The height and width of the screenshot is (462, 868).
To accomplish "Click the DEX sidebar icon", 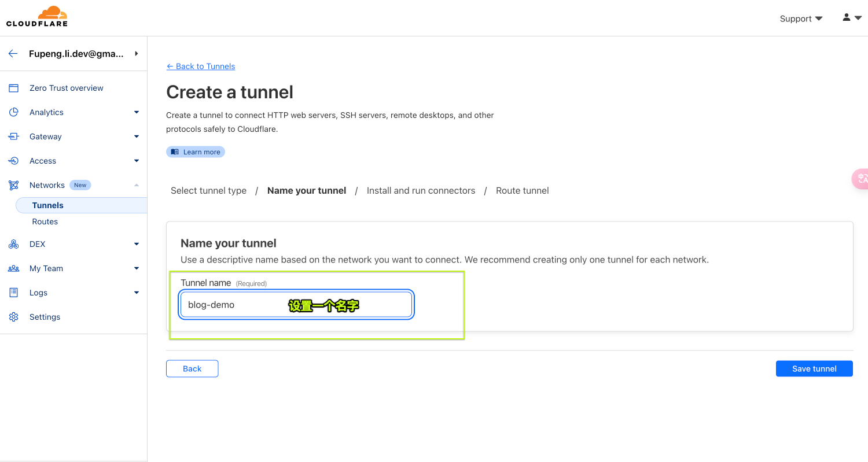I will click(x=14, y=244).
